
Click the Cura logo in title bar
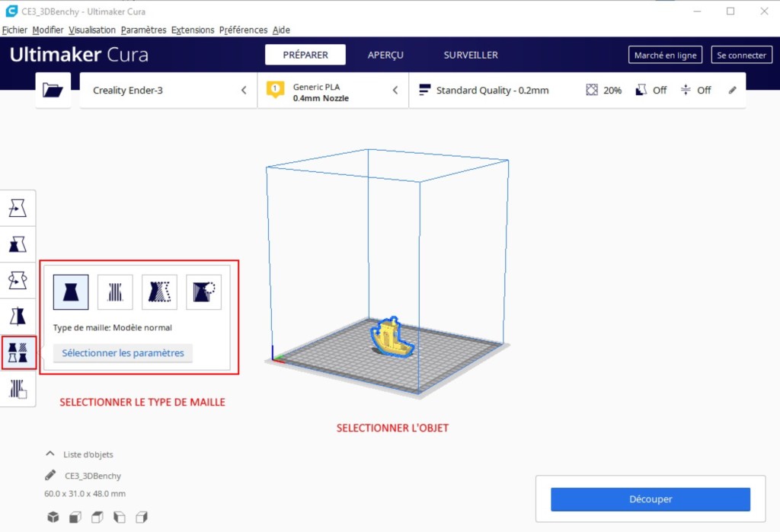[11, 11]
